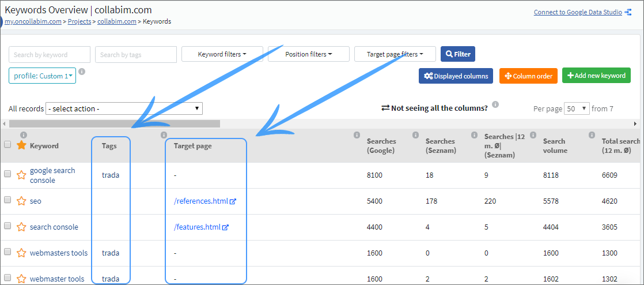
Task: Click the info icon after Not seeing all columns
Action: coord(495,104)
